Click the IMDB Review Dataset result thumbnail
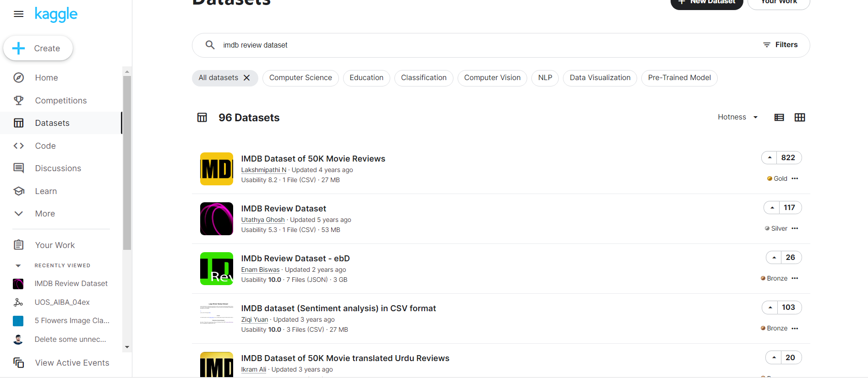 click(x=217, y=219)
